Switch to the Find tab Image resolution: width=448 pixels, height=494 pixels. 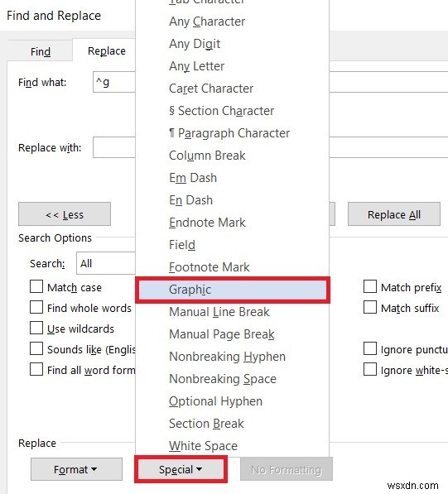click(41, 51)
